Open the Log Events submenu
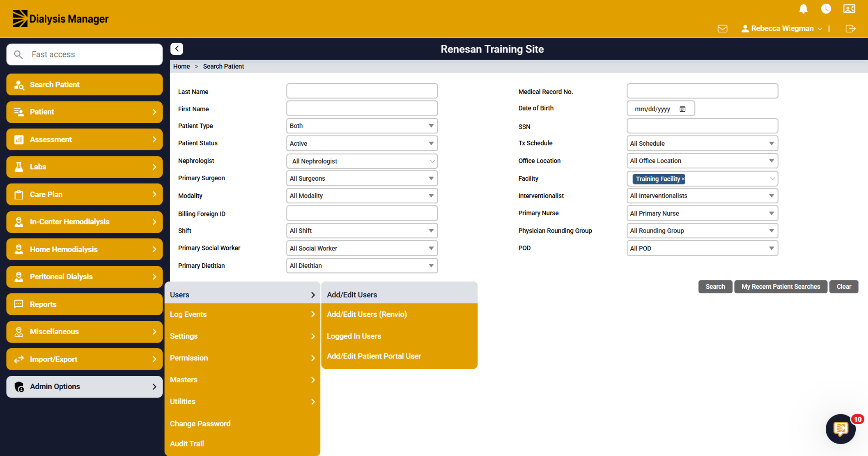 click(242, 314)
